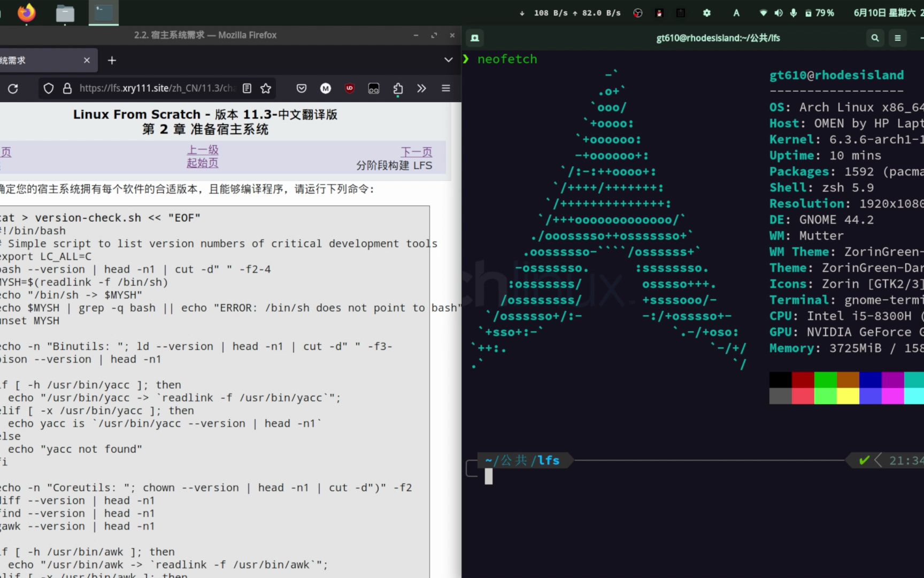Open the round M extension icon
Viewport: 924px width, 578px height.
(326, 88)
